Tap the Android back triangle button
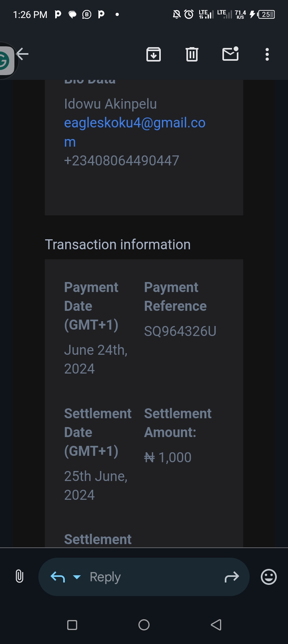 (216, 625)
